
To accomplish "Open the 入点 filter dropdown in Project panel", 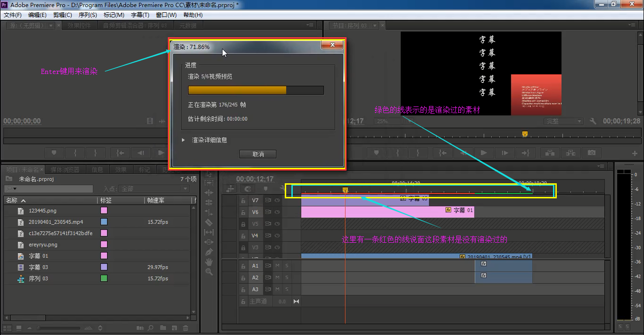I will point(154,188).
